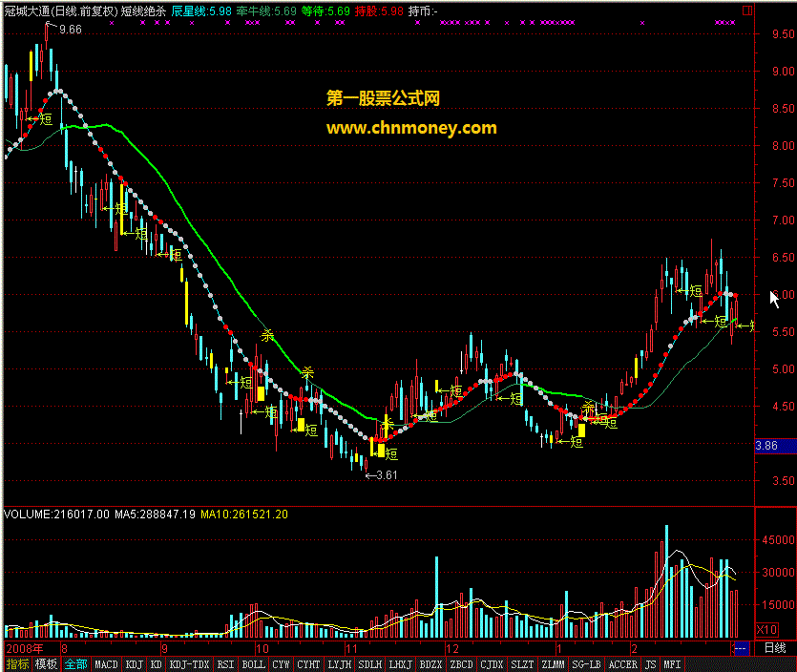Apply the ACCER indicator
Screen dimensions: 797x672
(622, 664)
